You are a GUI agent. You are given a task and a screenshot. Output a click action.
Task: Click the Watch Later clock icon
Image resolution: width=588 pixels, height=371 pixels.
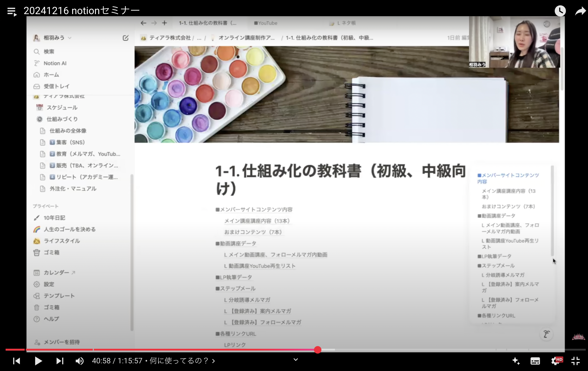560,11
